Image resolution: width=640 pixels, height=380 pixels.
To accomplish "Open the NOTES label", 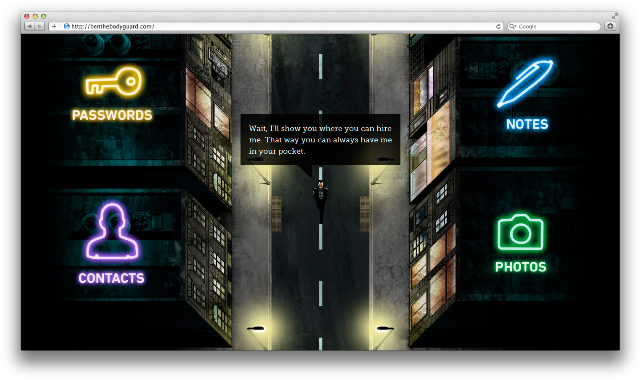I will [527, 124].
